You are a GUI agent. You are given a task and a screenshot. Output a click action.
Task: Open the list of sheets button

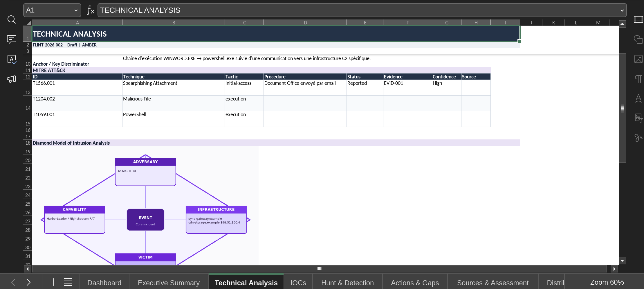(68, 282)
